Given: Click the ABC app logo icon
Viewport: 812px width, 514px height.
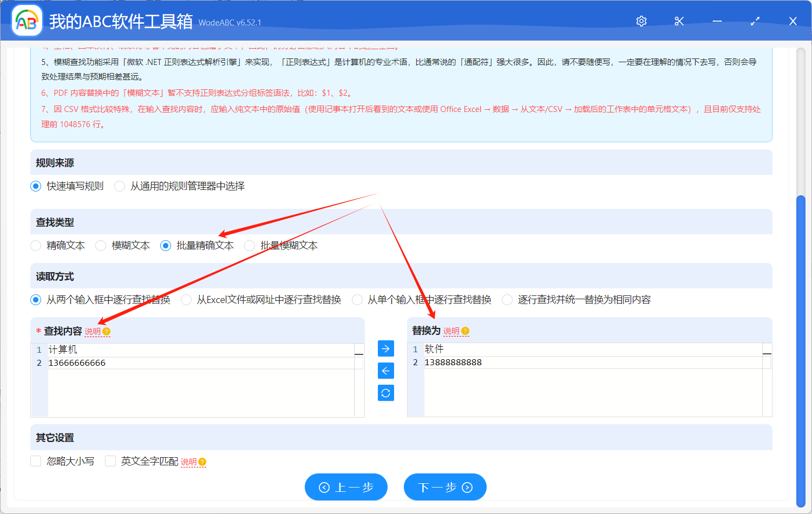Looking at the screenshot, I should pyautogui.click(x=27, y=21).
